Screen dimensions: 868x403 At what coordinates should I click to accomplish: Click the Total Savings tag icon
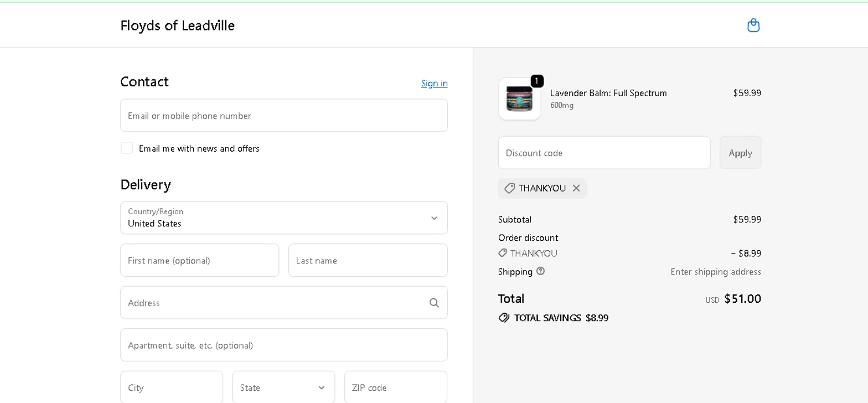point(504,318)
